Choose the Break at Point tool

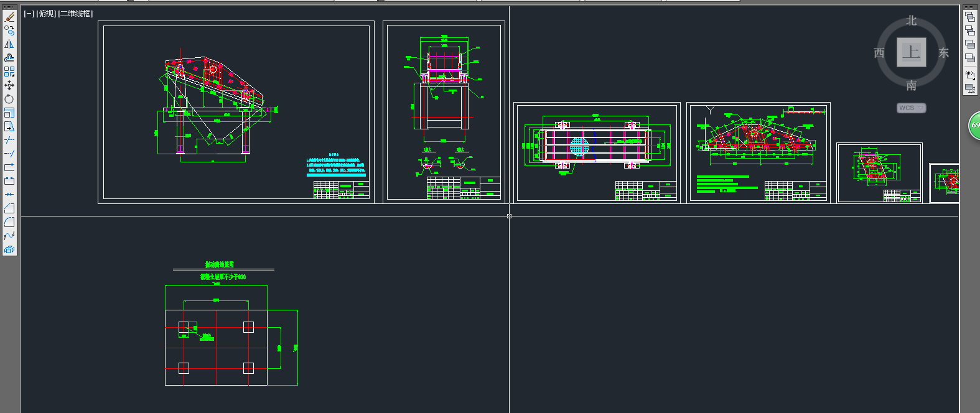tap(9, 167)
